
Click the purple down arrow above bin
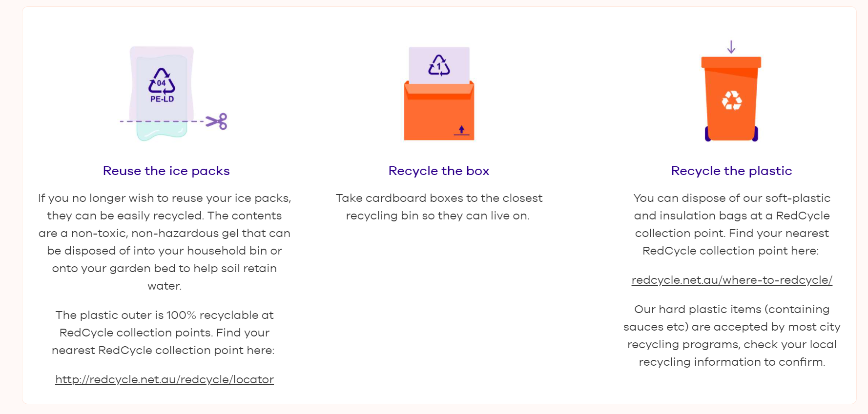(731, 47)
